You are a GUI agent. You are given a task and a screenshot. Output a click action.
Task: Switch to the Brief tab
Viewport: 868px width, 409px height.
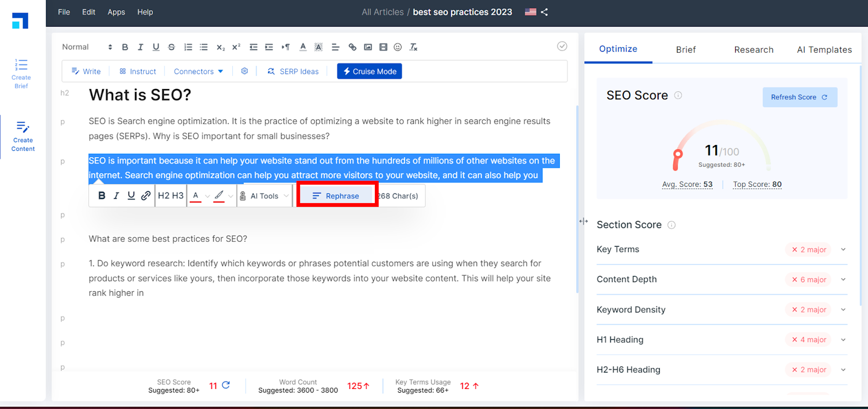click(x=686, y=49)
